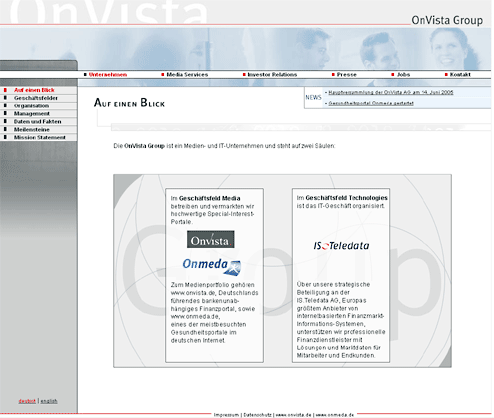Viewport: 494px width, 418px height.
Task: Visit www.onmeda.de from the footer
Action: [x=334, y=415]
